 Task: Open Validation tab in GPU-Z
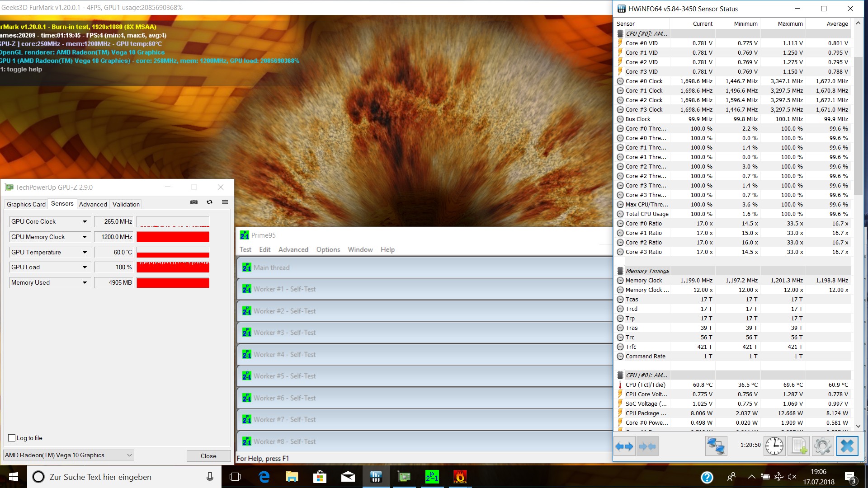coord(126,204)
